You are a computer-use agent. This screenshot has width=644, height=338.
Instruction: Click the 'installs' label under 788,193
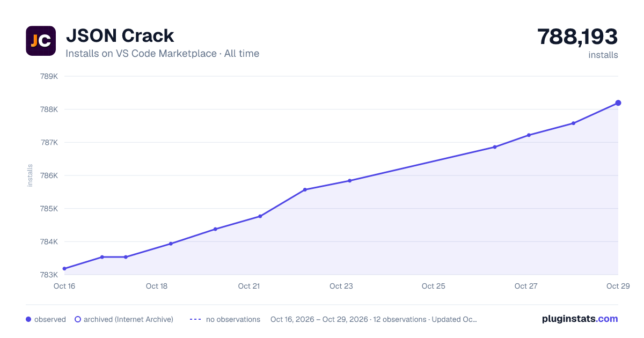click(x=603, y=55)
